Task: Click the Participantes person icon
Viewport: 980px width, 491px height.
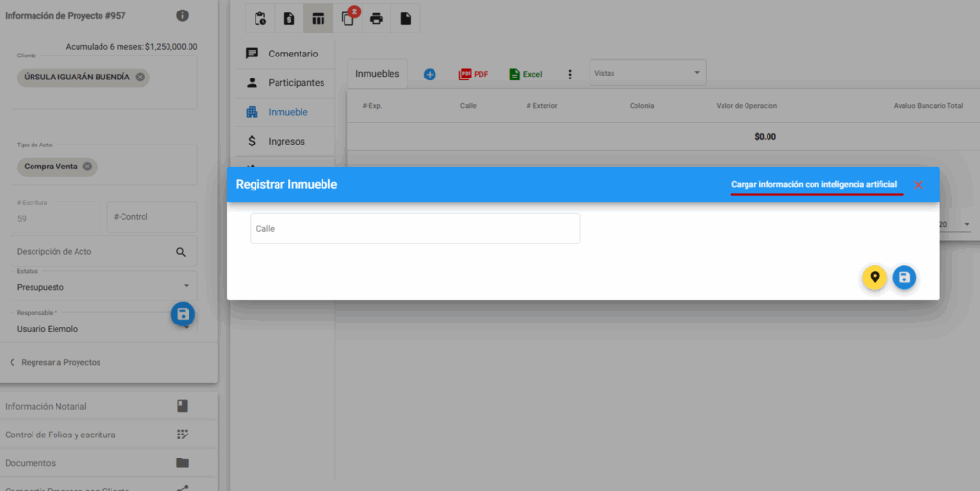Action: [252, 83]
